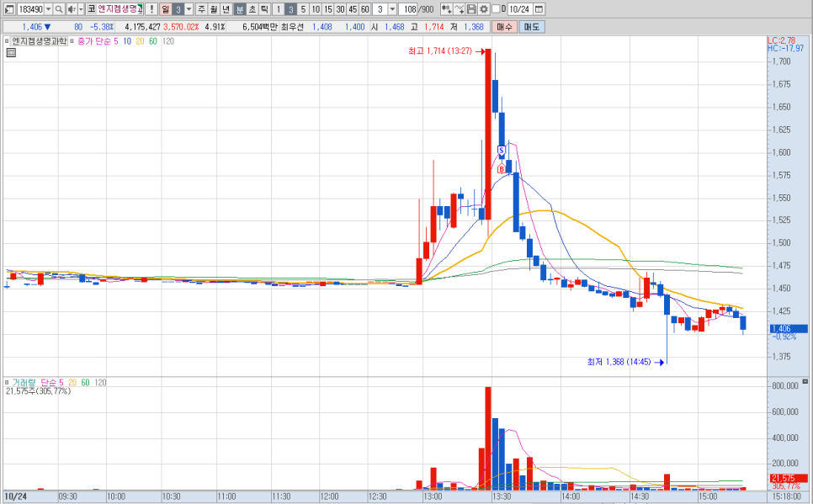Open the stock code 183490 dropdown
The height and width of the screenshot is (504, 813).
click(x=48, y=9)
